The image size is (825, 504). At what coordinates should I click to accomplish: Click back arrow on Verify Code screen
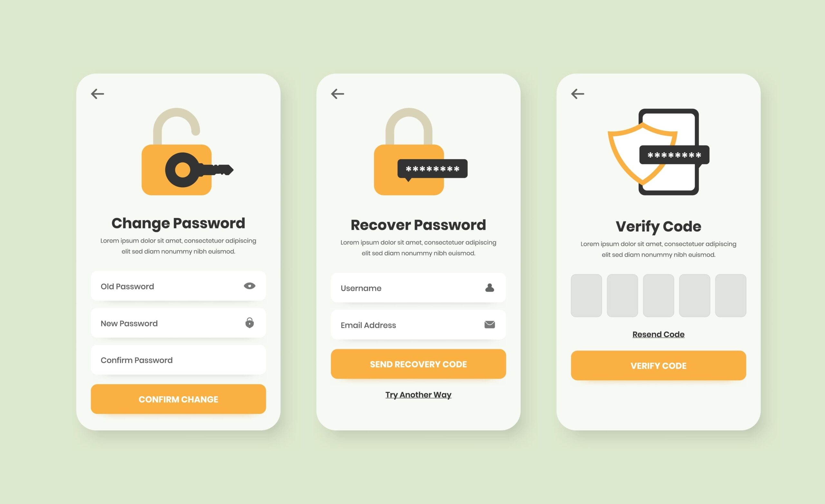coord(577,94)
